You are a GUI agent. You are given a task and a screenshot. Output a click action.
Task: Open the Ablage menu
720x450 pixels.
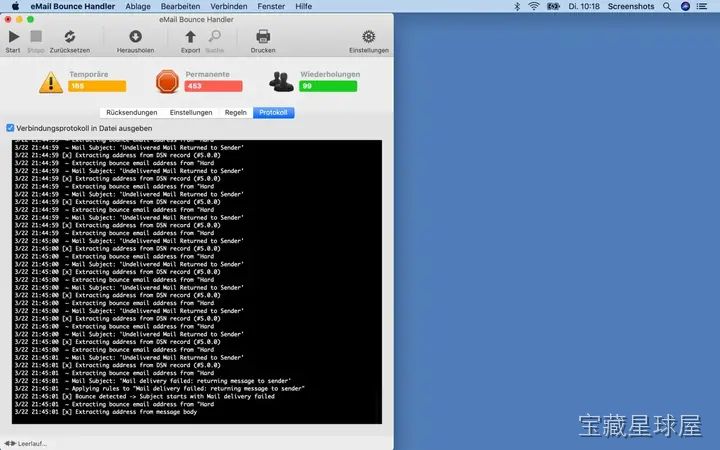[138, 6]
